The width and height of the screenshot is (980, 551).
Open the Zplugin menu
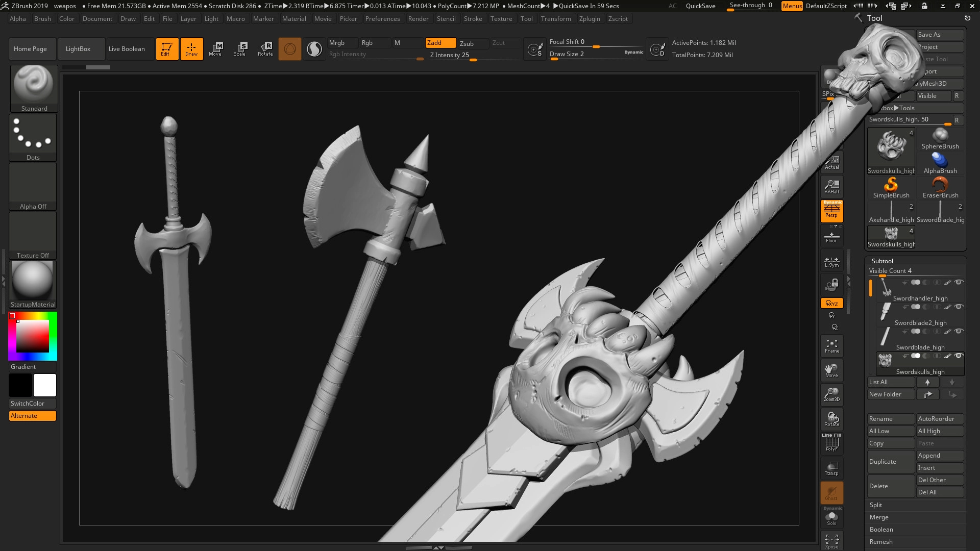[x=590, y=19]
